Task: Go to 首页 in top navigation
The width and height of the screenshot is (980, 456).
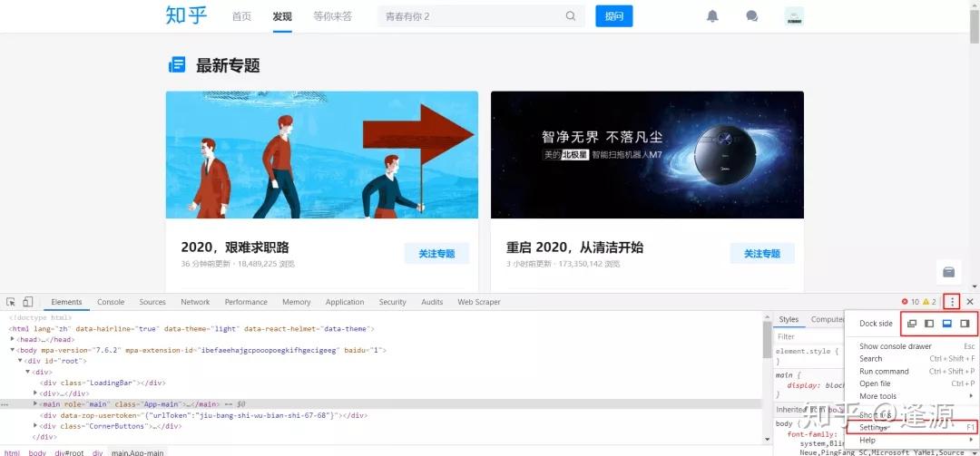Action: (241, 17)
